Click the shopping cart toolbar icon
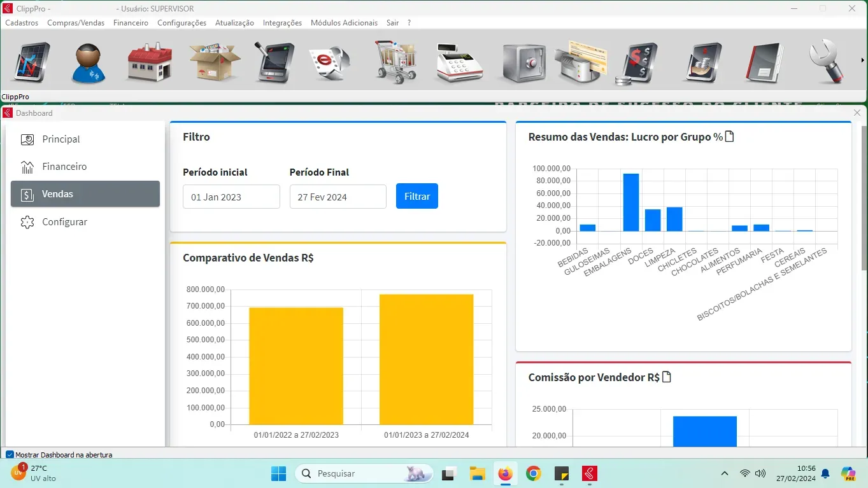This screenshot has height=488, width=868. pos(395,62)
